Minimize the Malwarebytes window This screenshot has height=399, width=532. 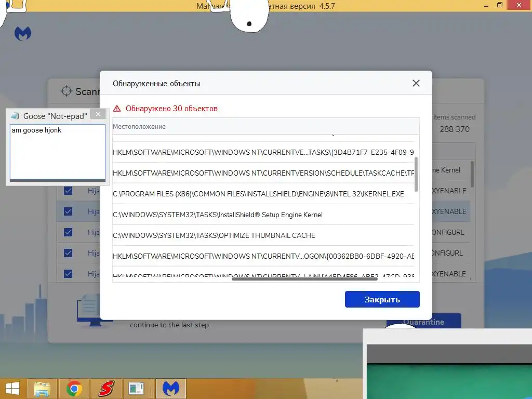(x=486, y=6)
